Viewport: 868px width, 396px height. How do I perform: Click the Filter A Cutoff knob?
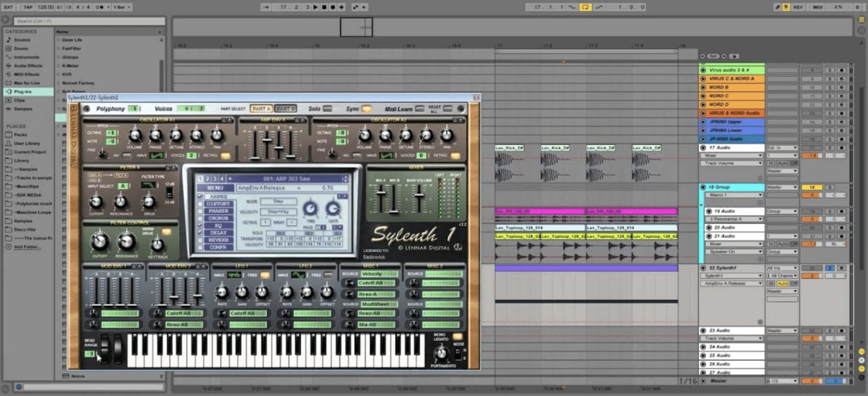96,202
